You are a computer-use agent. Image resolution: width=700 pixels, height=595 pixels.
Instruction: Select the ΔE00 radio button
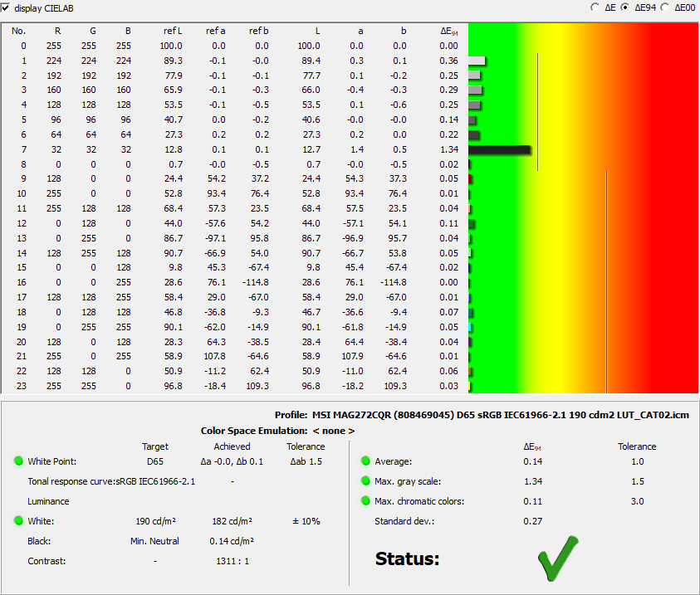pyautogui.click(x=665, y=7)
